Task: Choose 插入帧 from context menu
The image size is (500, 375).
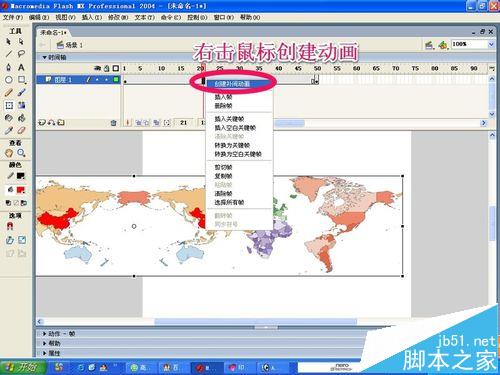Action: [239, 97]
